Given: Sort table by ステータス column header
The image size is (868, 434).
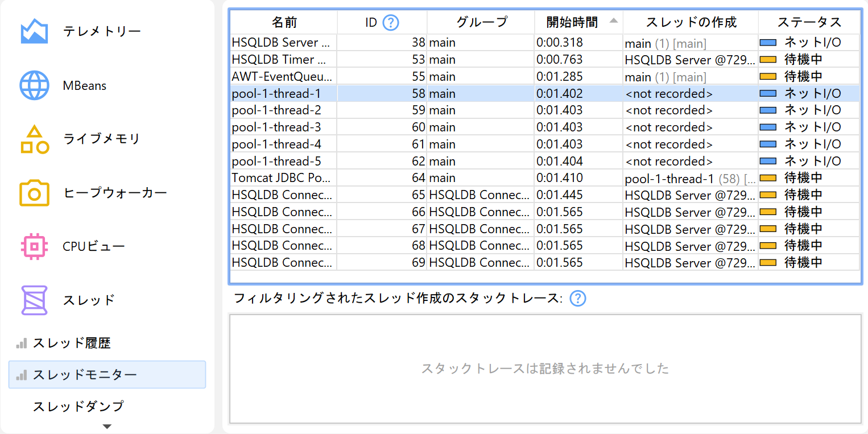Looking at the screenshot, I should (x=809, y=23).
